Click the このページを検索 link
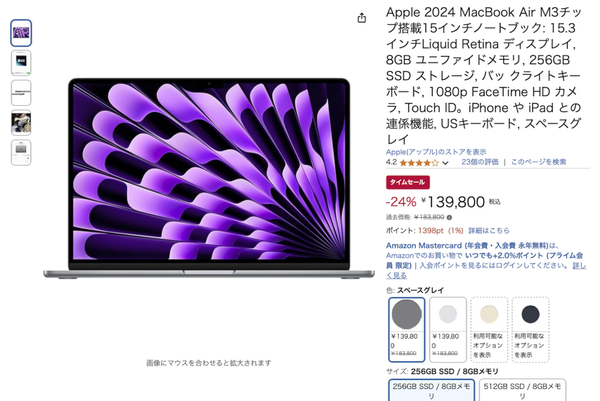600x401 pixels. [538, 162]
